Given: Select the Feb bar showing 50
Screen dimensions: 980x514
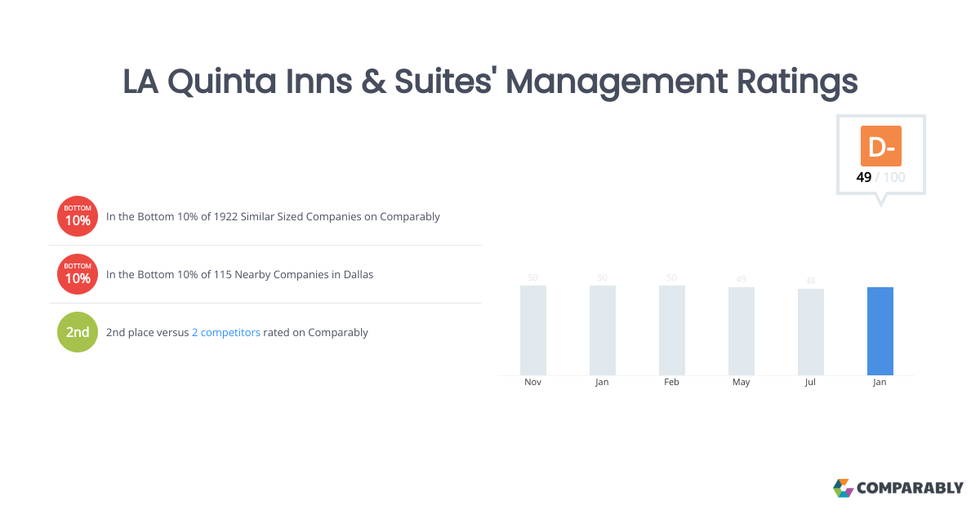Looking at the screenshot, I should (671, 330).
